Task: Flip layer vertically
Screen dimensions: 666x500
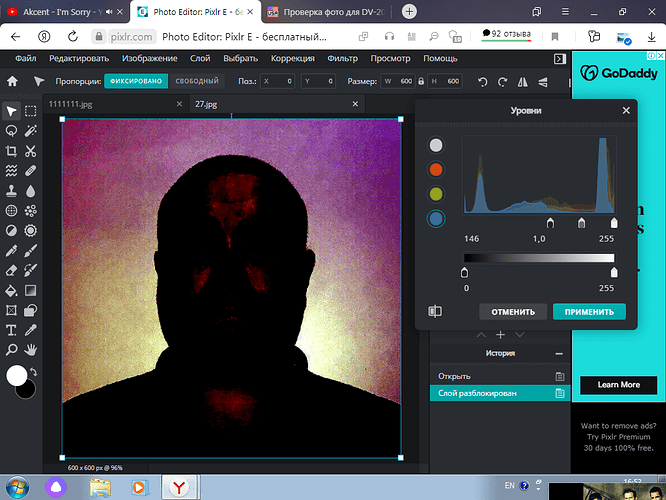Action: point(543,82)
